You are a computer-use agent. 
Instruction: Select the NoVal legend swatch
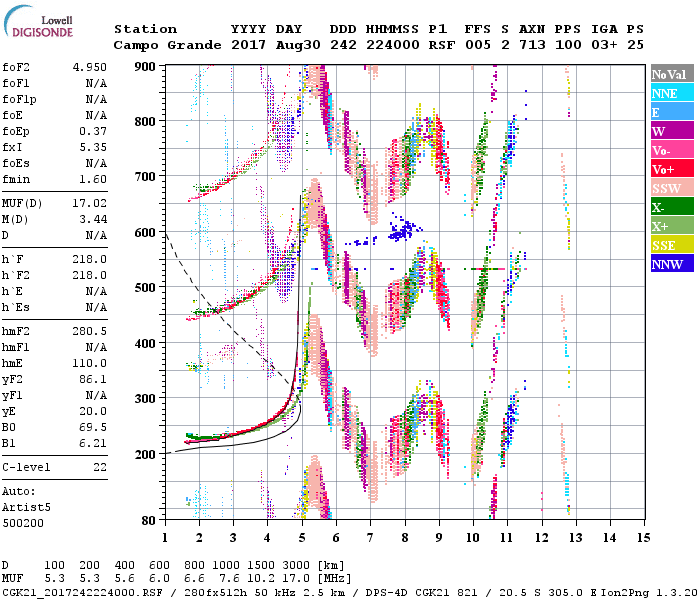pyautogui.click(x=670, y=75)
